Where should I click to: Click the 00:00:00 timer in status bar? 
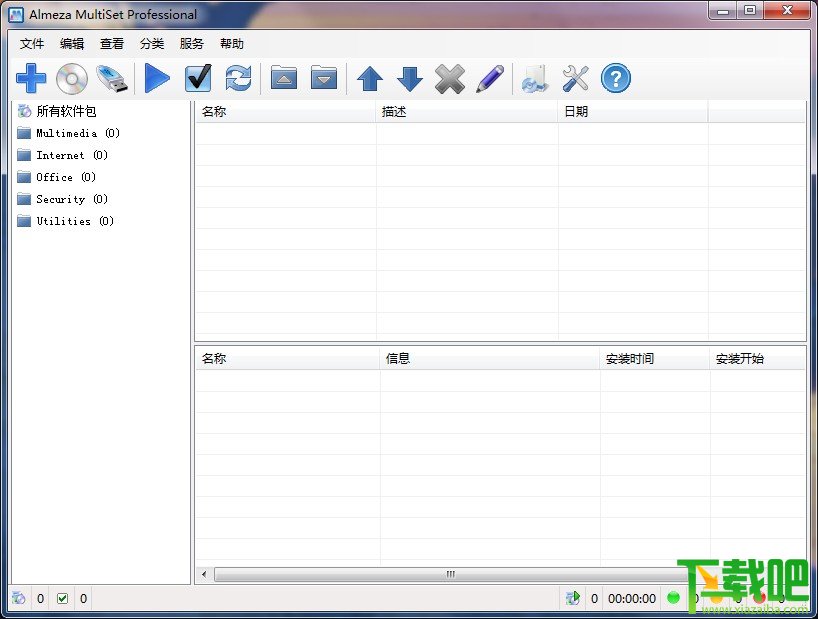(x=632, y=599)
